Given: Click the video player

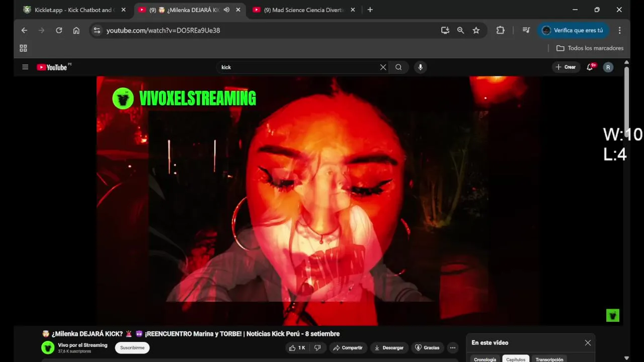Looking at the screenshot, I should (x=318, y=201).
